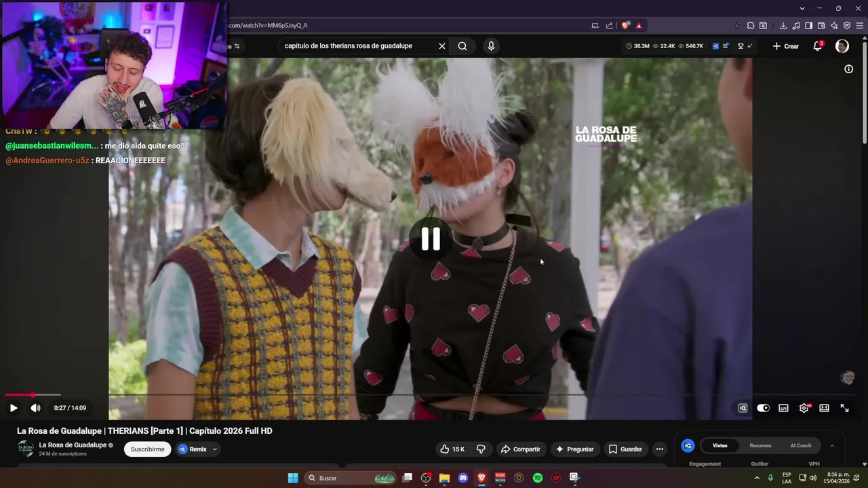Click the Compartir share button
868x488 pixels.
coord(520,449)
